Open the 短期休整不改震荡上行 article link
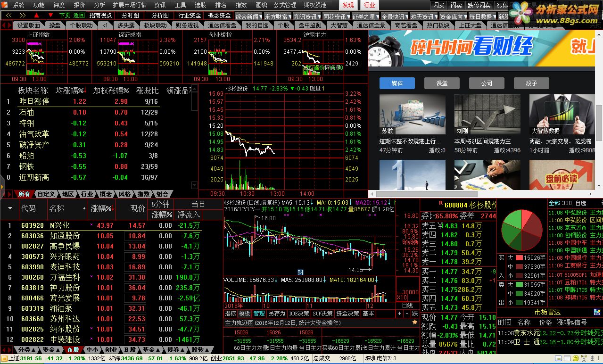Image resolution: width=603 pixels, height=364 pixels. tap(410, 141)
